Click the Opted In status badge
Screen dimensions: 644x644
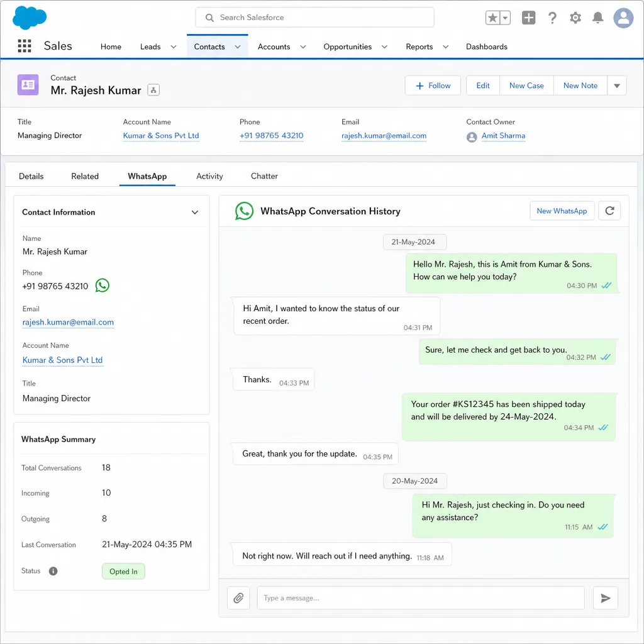coord(123,571)
